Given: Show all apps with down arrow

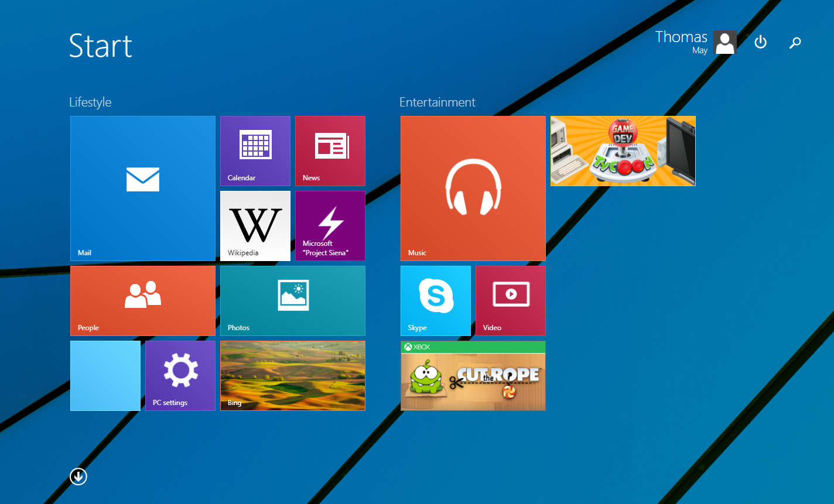Looking at the screenshot, I should [x=78, y=476].
